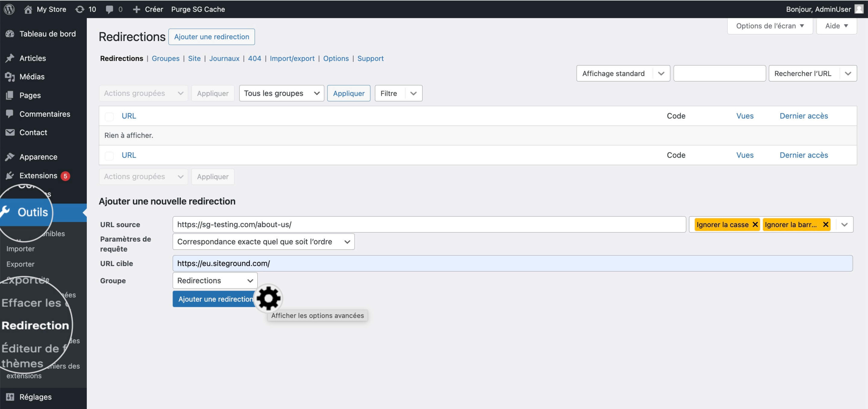Click the Outils wrench icon
Screen dimensions: 868x409
(5, 211)
